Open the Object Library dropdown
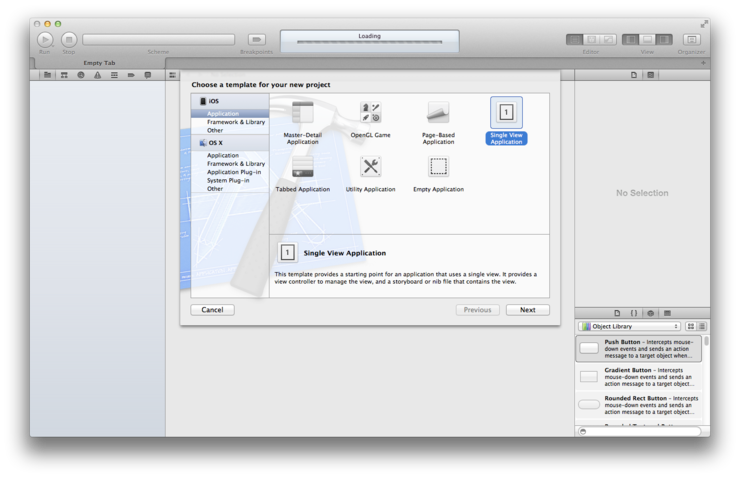 coord(630,326)
